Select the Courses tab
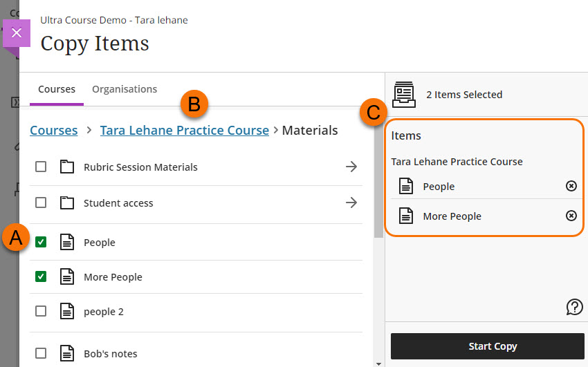This screenshot has width=588, height=367. coord(57,89)
